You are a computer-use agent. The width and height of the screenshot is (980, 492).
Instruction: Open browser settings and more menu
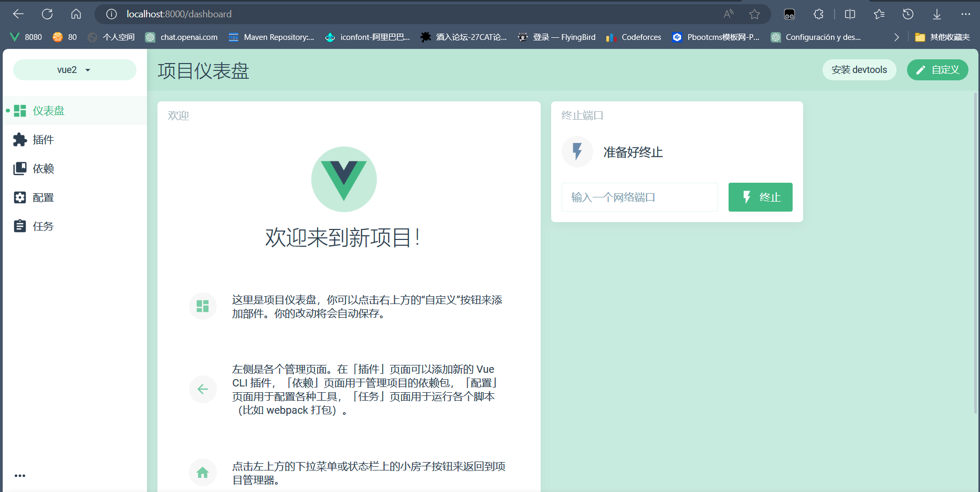point(966,14)
